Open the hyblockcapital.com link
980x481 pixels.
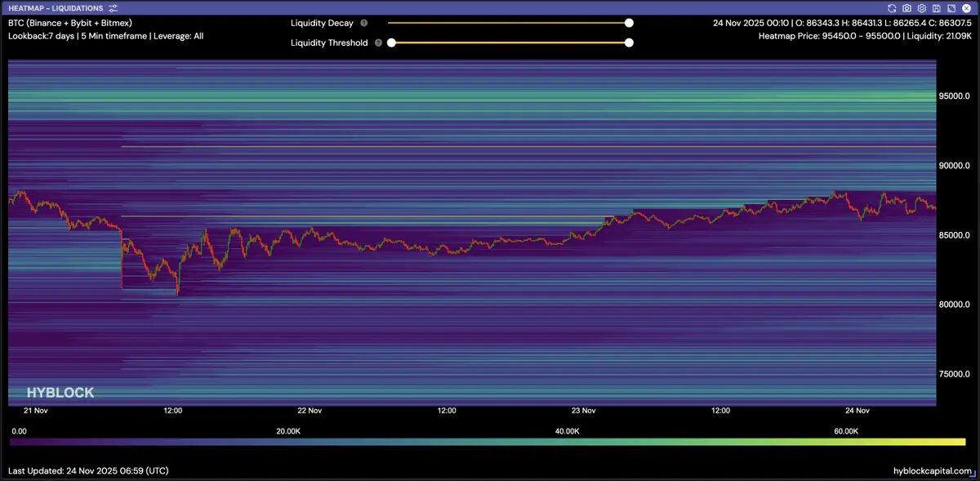point(933,471)
